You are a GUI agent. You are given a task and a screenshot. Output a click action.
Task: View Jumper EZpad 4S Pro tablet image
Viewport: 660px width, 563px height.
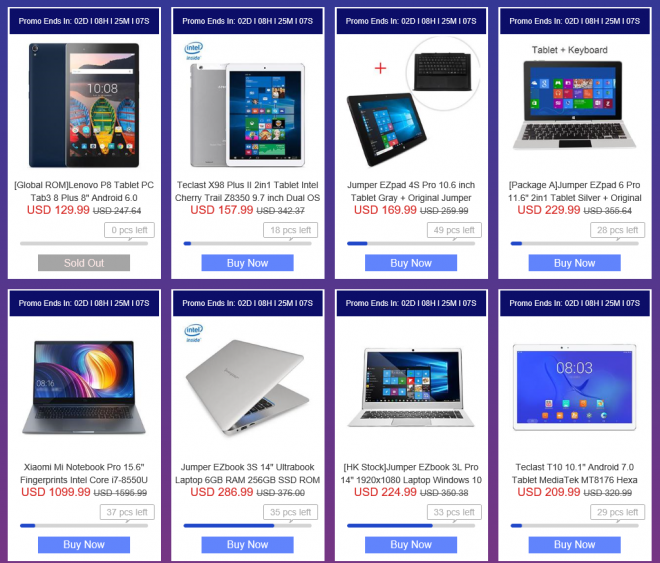click(411, 103)
